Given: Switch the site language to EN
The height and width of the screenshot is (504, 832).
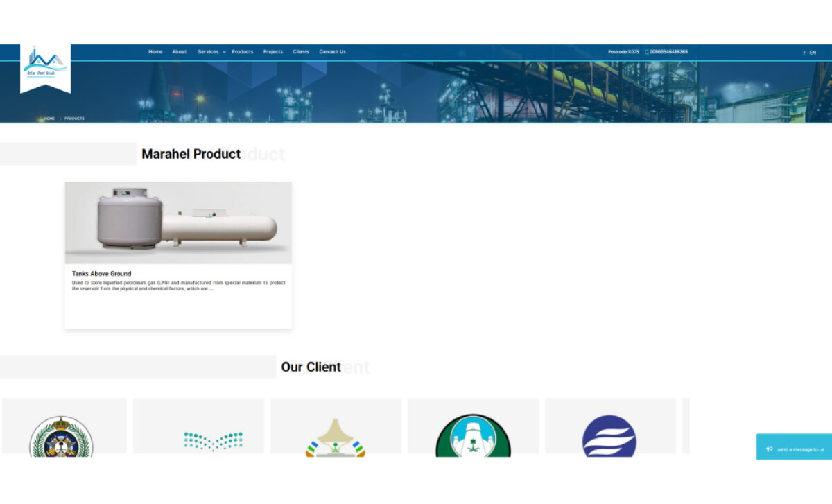Looking at the screenshot, I should 812,51.
